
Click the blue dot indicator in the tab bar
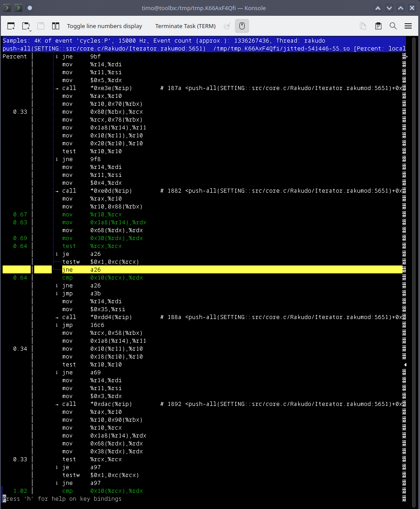pos(30,8)
